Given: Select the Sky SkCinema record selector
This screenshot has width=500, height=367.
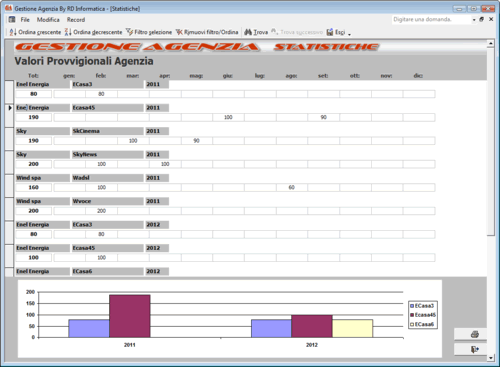Looking at the screenshot, I should [x=9, y=138].
